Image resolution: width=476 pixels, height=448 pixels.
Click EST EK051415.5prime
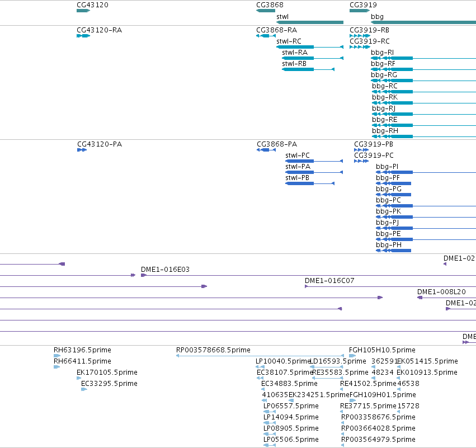tap(427, 361)
